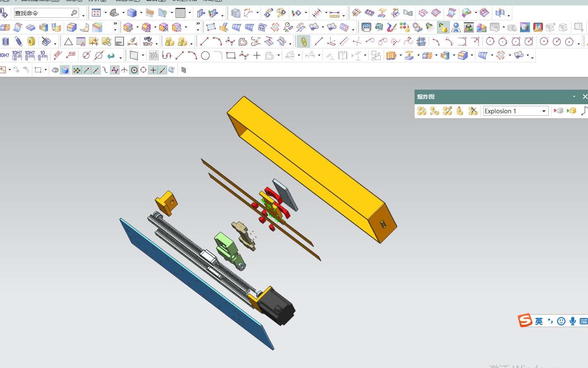This screenshot has height=368, width=588.
Task: Click the microphone voice input icon
Action: [572, 321]
